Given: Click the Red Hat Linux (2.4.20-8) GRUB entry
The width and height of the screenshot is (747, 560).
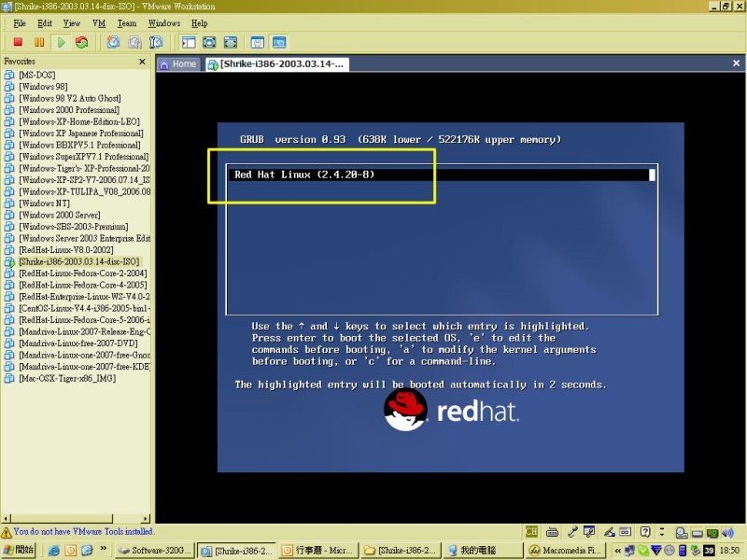Looking at the screenshot, I should click(x=442, y=175).
